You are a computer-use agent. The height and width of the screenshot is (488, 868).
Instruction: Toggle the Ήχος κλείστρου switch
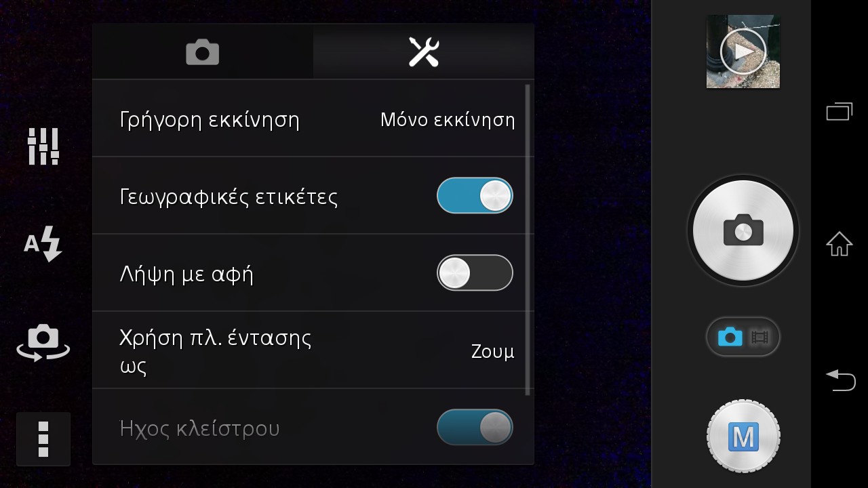point(475,428)
